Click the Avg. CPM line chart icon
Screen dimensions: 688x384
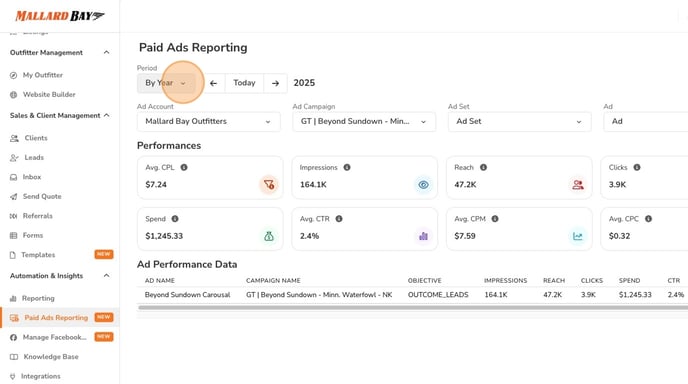click(578, 236)
